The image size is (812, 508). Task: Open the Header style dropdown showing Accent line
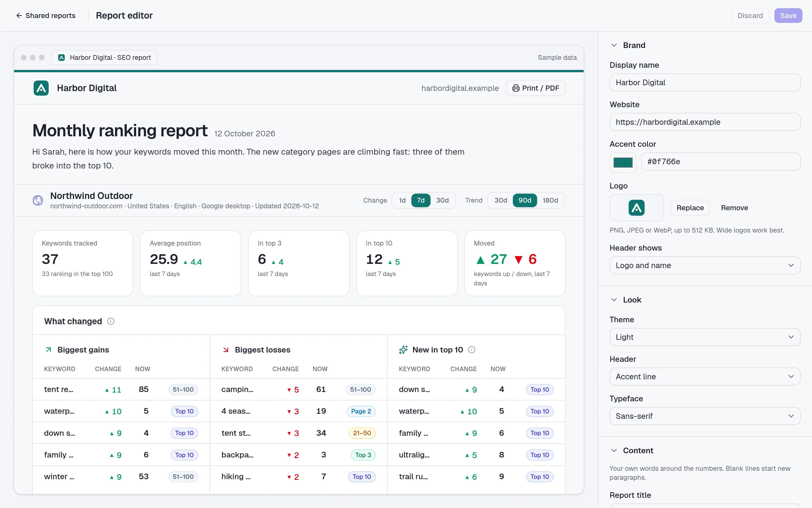(705, 377)
